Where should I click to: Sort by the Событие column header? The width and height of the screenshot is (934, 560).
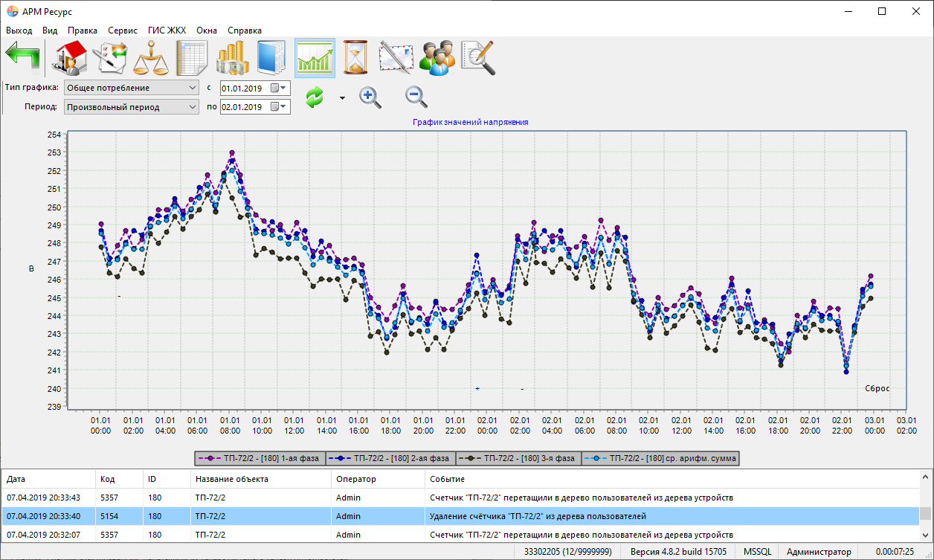(671, 479)
